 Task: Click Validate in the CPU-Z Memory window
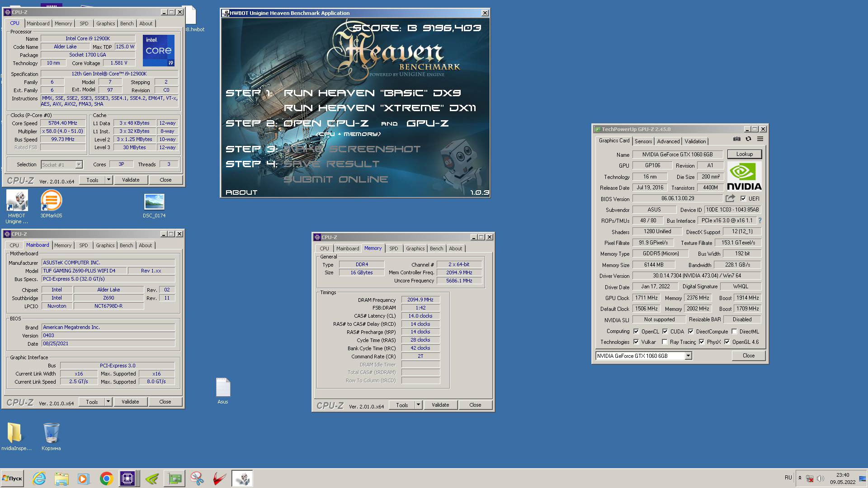(x=440, y=405)
